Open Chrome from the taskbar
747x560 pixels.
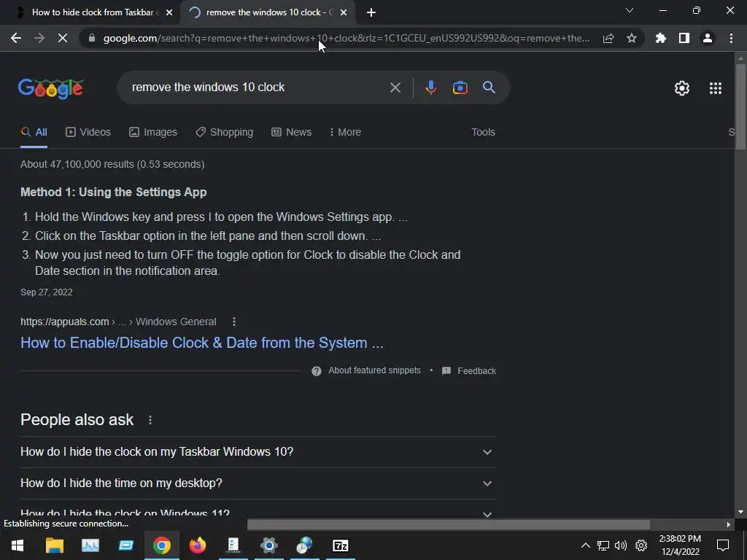pos(161,545)
